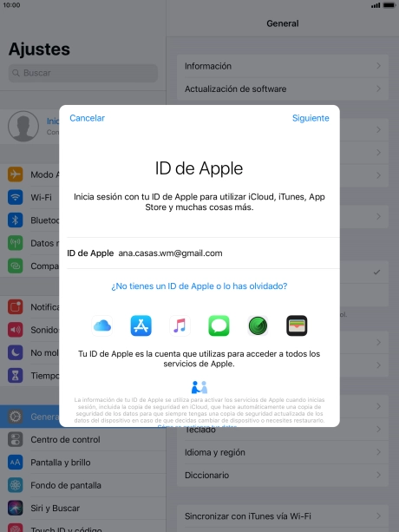Tap the Music app icon
Screen dimensions: 399x532
[180, 325]
